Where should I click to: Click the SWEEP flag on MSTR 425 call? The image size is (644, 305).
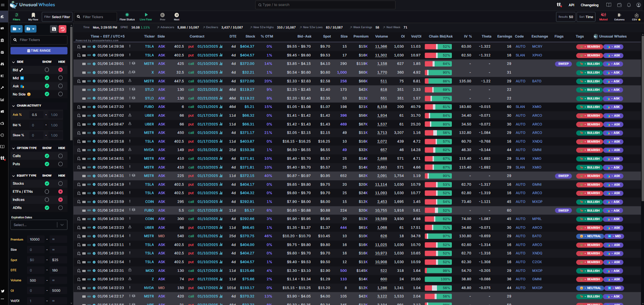[563, 64]
